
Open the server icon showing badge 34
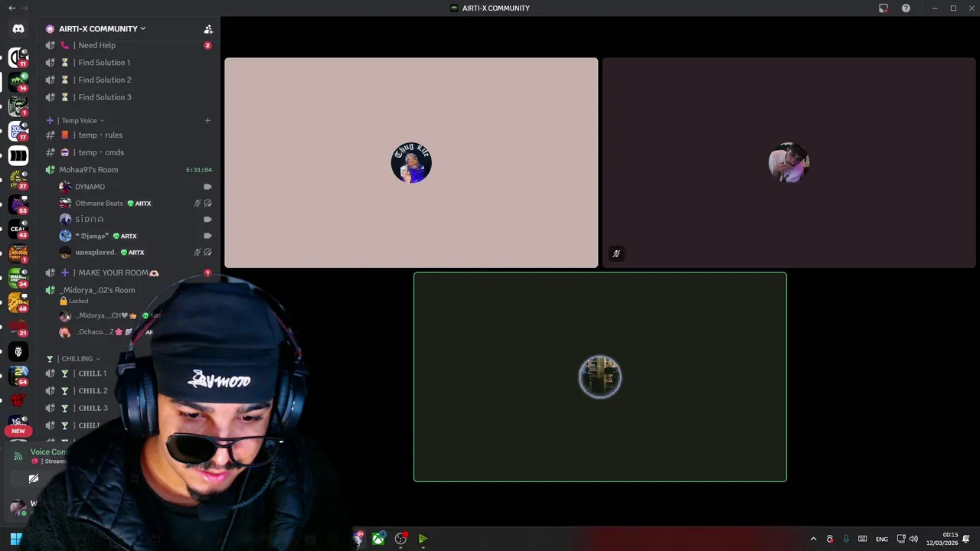[x=18, y=278]
